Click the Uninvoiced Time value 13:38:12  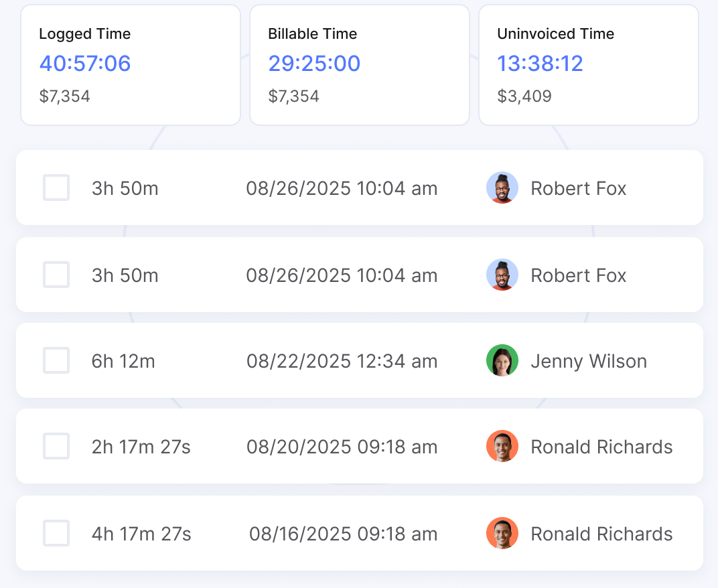point(540,64)
